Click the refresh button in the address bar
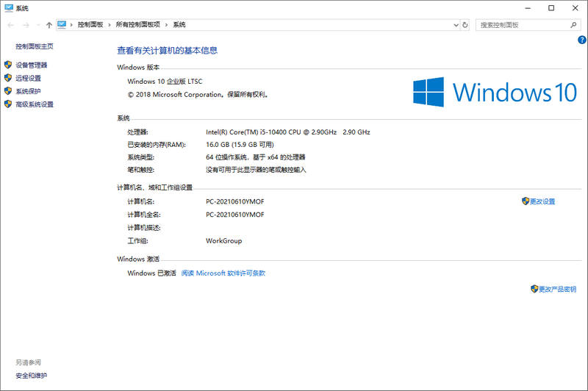This screenshot has width=588, height=391. [465, 25]
